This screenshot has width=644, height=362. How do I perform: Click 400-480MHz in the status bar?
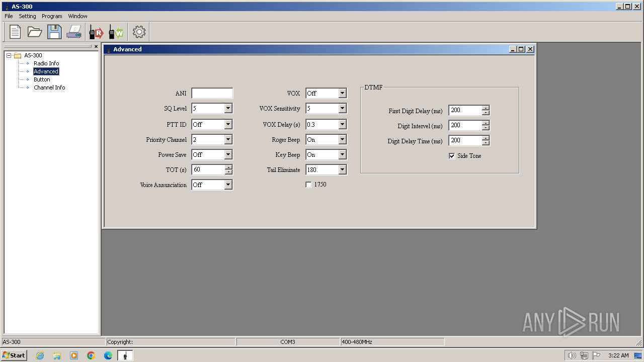click(357, 342)
